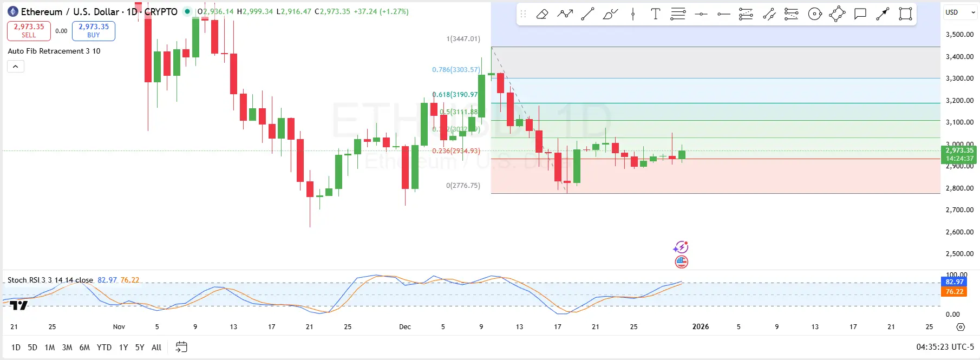Click the 0.786(3303.57) Fib level label
980x360 pixels.
456,70
